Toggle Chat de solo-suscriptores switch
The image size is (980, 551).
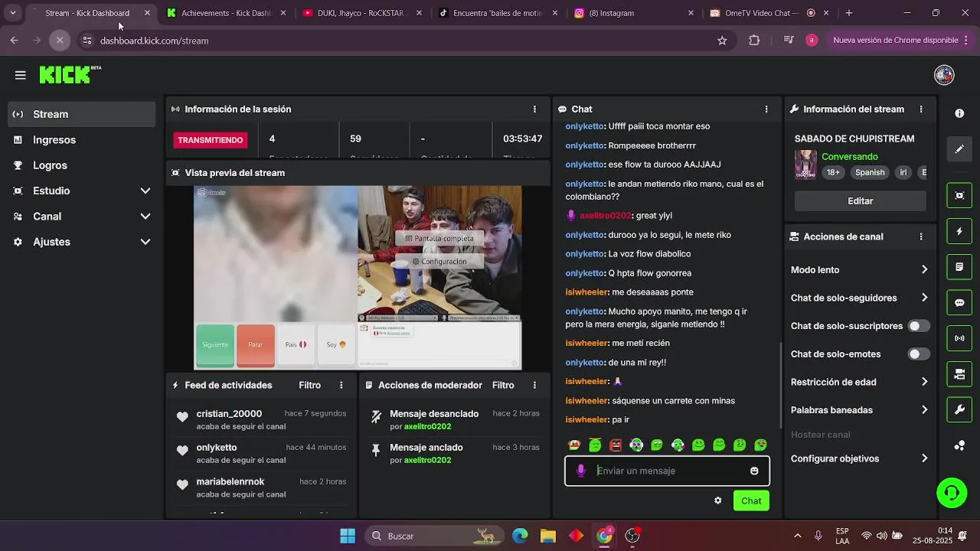[x=919, y=326]
